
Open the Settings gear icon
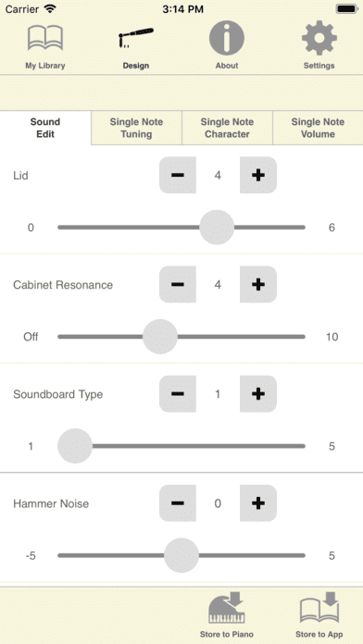point(319,38)
